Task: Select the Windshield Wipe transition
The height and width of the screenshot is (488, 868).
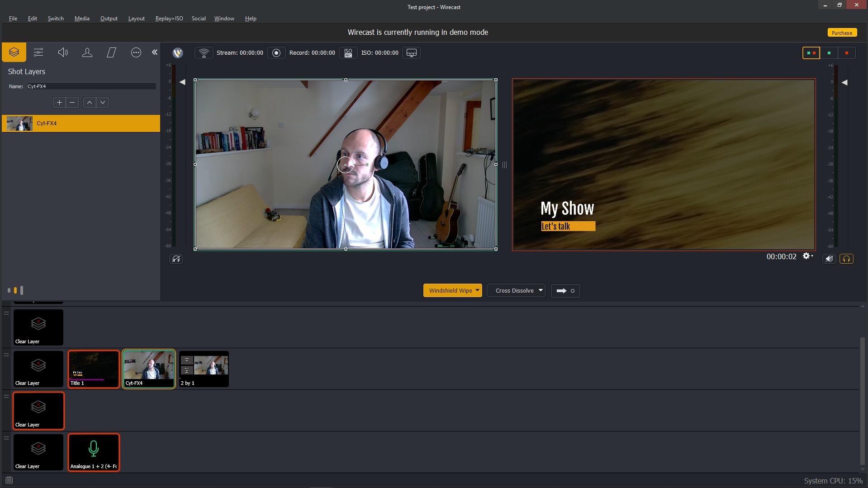Action: tap(450, 291)
